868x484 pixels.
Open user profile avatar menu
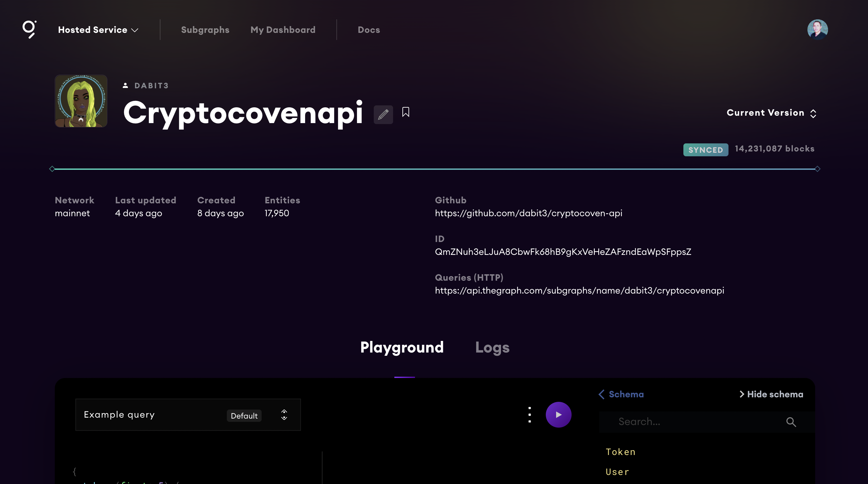point(817,30)
